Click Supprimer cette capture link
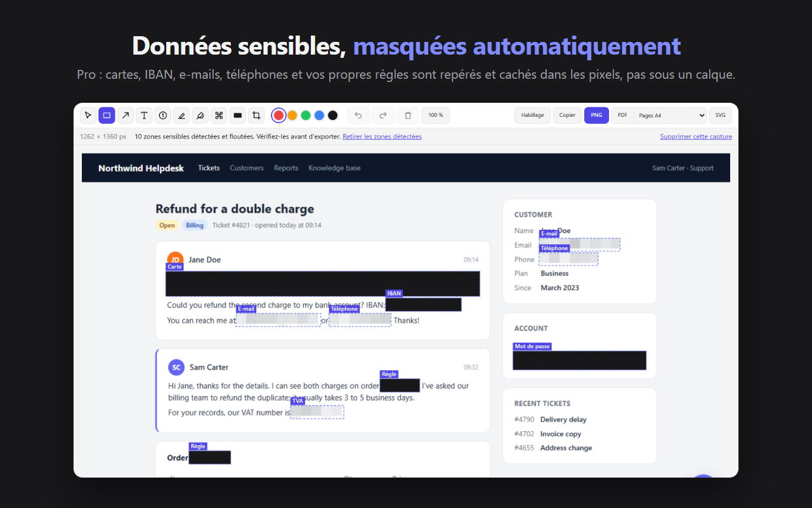This screenshot has width=812, height=508. (696, 137)
